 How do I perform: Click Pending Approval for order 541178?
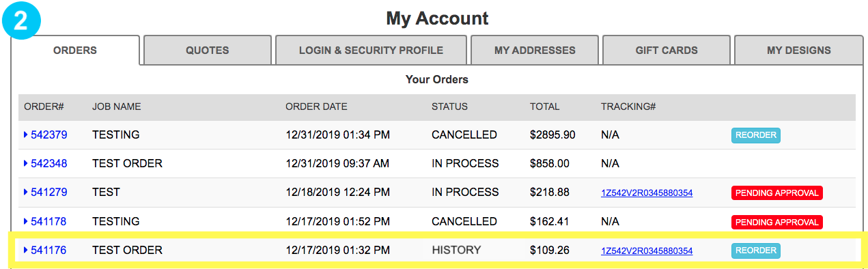click(777, 222)
